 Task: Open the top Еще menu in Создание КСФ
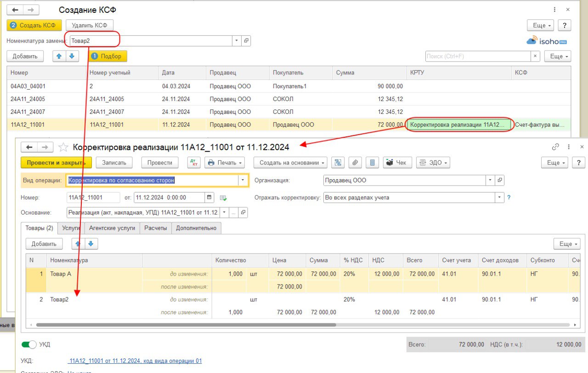540,25
